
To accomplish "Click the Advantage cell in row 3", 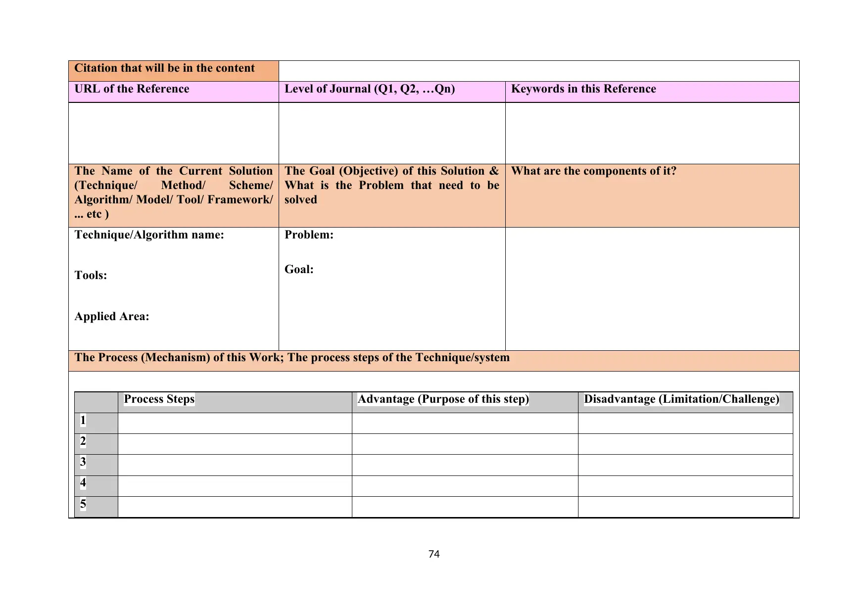I will 465,465.
